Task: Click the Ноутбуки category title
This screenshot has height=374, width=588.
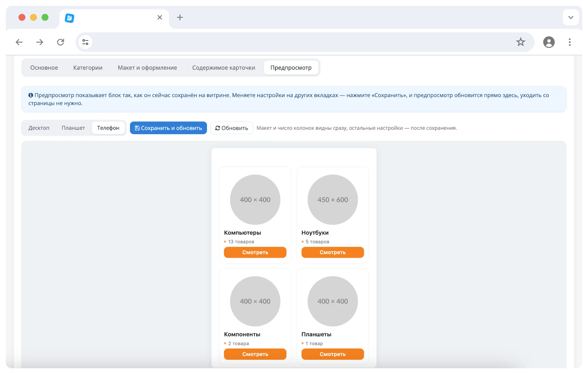Action: [x=315, y=233]
